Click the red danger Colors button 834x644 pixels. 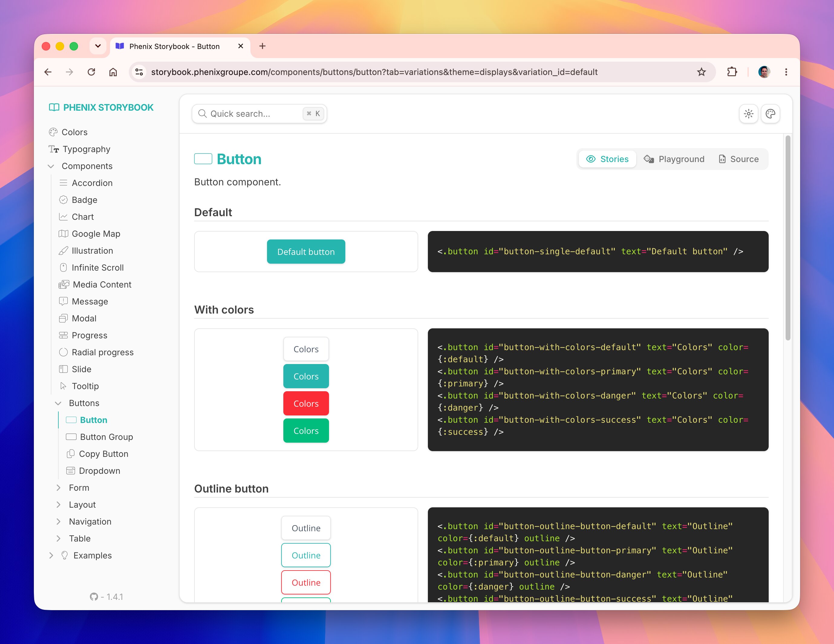click(x=306, y=404)
